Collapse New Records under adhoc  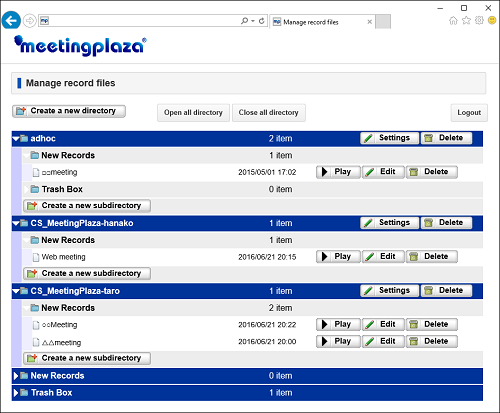coord(27,156)
